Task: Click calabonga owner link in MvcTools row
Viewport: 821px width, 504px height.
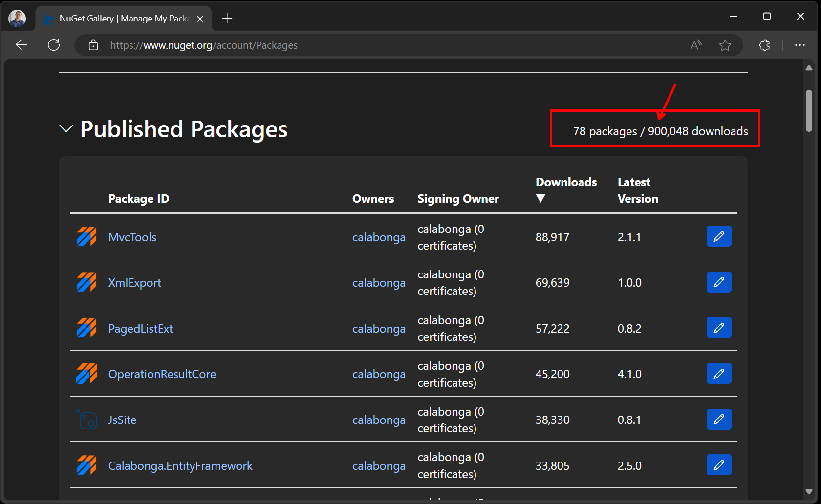Action: (x=379, y=237)
